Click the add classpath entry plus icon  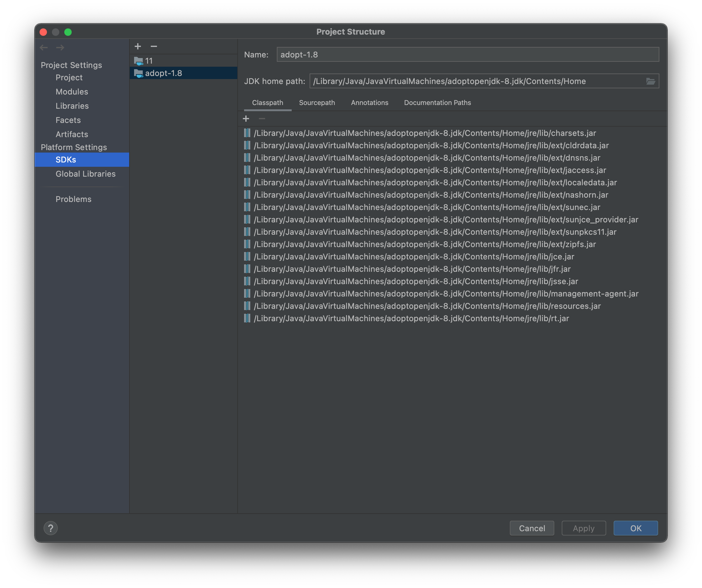point(246,119)
